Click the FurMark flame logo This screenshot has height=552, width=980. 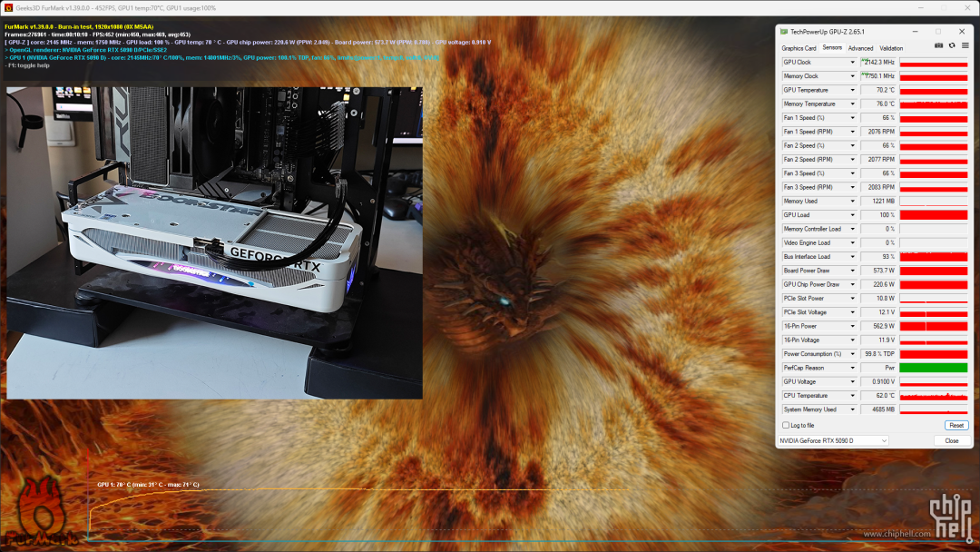41,511
